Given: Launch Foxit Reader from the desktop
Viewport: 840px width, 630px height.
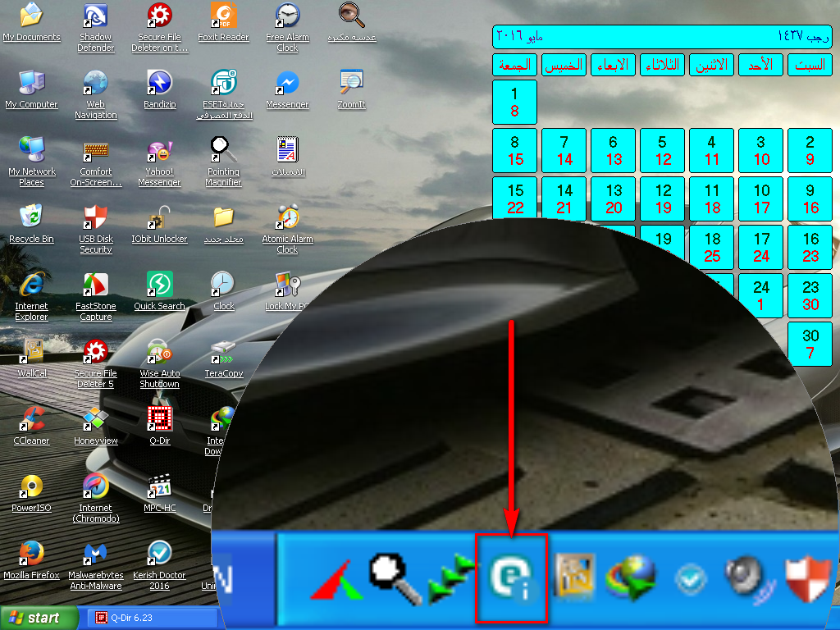Looking at the screenshot, I should [x=223, y=22].
